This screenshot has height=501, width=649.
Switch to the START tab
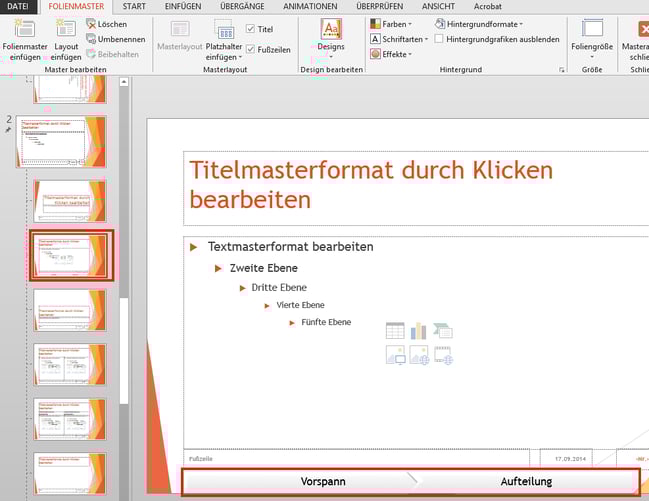134,6
